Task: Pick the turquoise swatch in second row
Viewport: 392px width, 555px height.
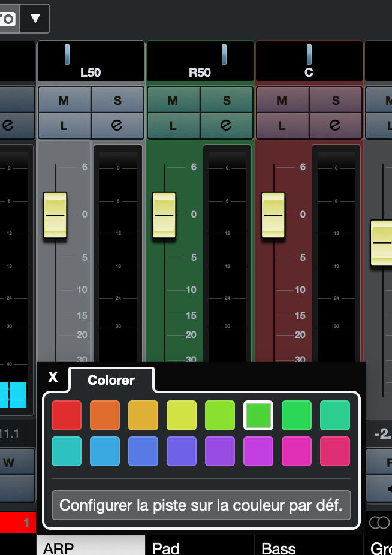Action: 67,451
